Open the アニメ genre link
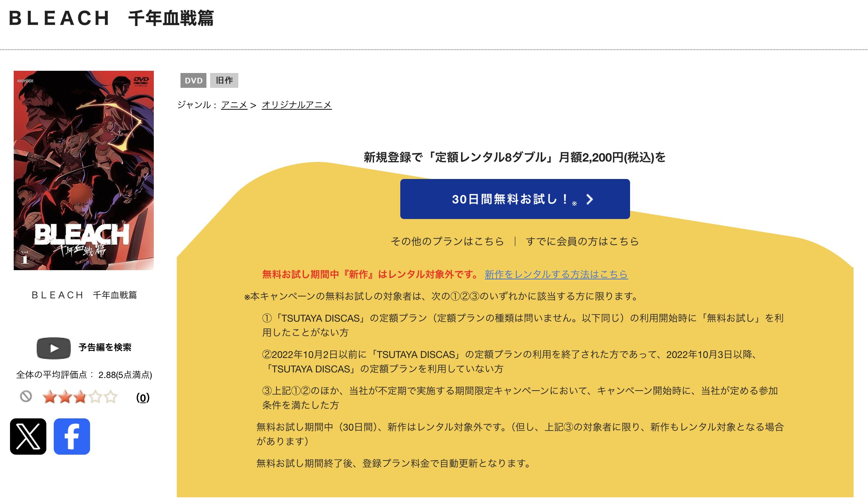The width and height of the screenshot is (868, 501). tap(234, 105)
